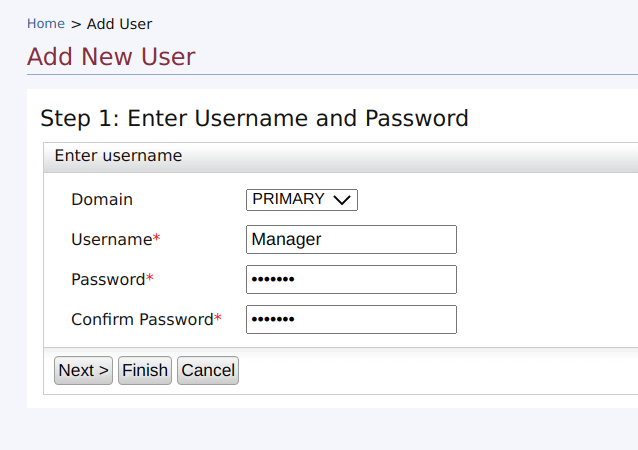Open the PRIMARY domain dropdown
The image size is (638, 450).
click(x=301, y=199)
